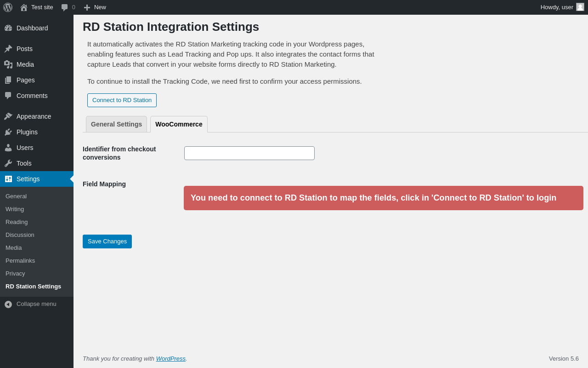The height and width of the screenshot is (368, 588).
Task: Click the Dashboard gauge icon
Action: pos(8,28)
